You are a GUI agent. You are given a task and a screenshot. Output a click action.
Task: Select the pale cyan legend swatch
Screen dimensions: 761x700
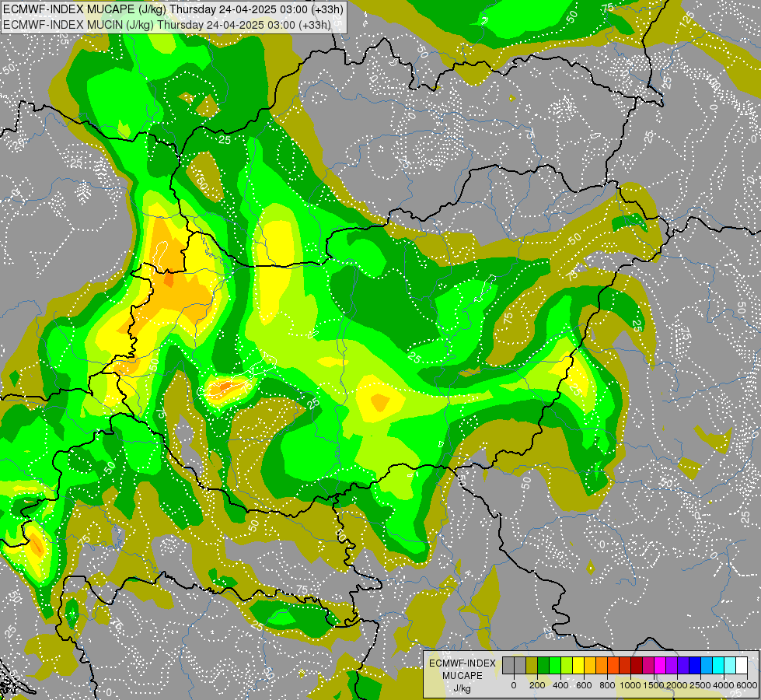(x=731, y=666)
